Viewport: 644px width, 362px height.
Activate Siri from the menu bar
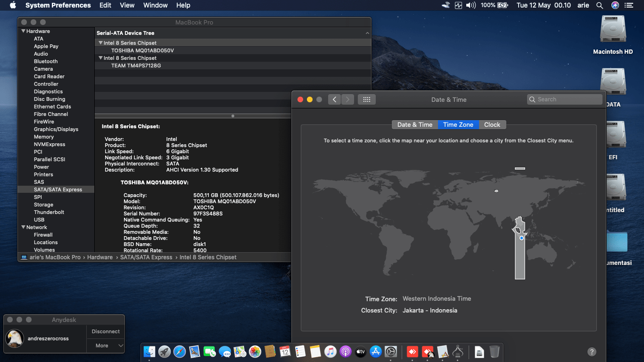(x=615, y=5)
